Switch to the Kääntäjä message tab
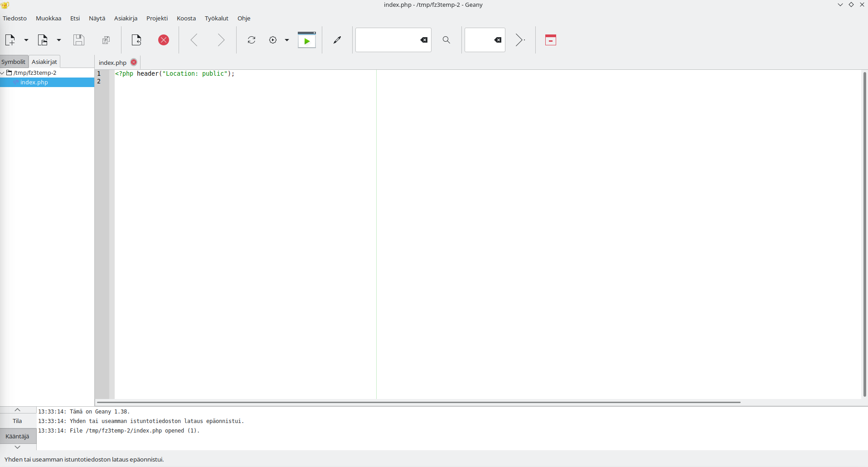The height and width of the screenshot is (467, 868). pos(17,436)
